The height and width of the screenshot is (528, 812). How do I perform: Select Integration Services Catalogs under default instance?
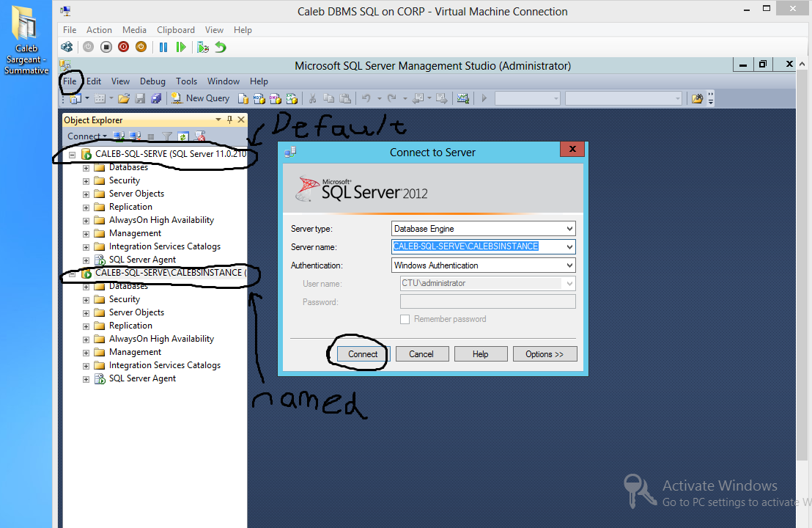pyautogui.click(x=165, y=246)
